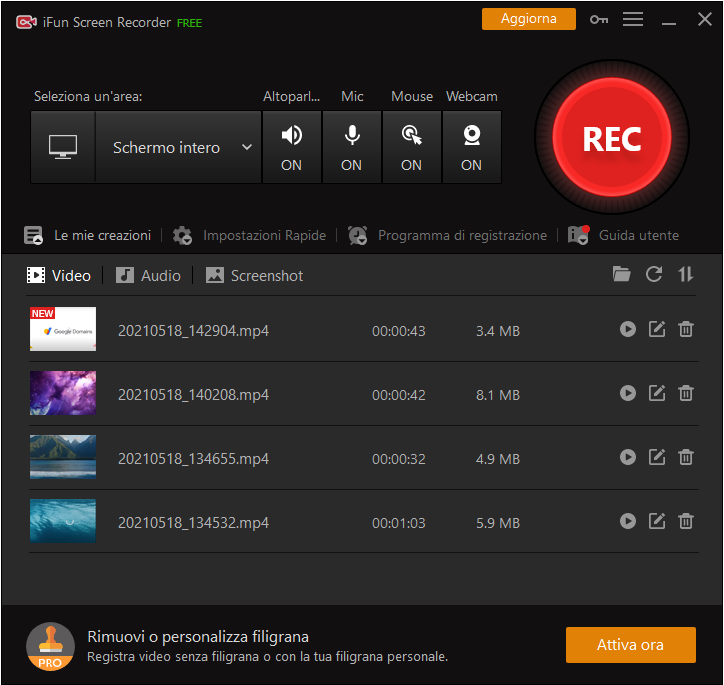Screen dimensions: 724x685
Task: Click the Impostazioni Rapide gear icon
Action: [x=182, y=235]
